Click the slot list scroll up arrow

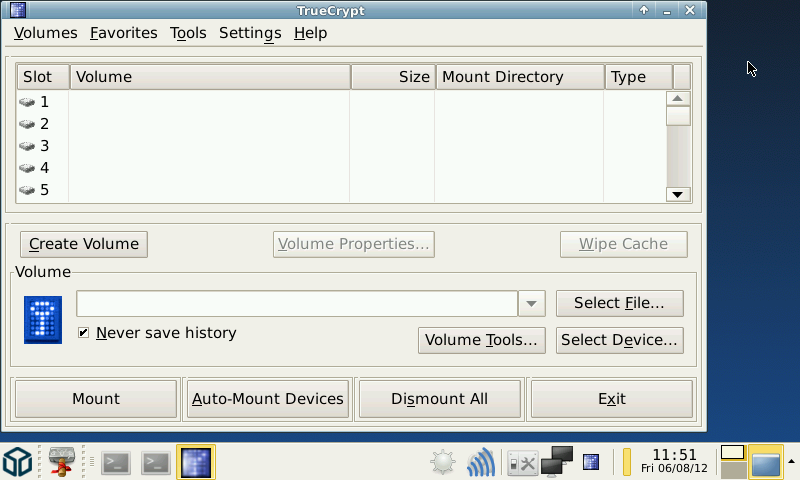pos(678,98)
